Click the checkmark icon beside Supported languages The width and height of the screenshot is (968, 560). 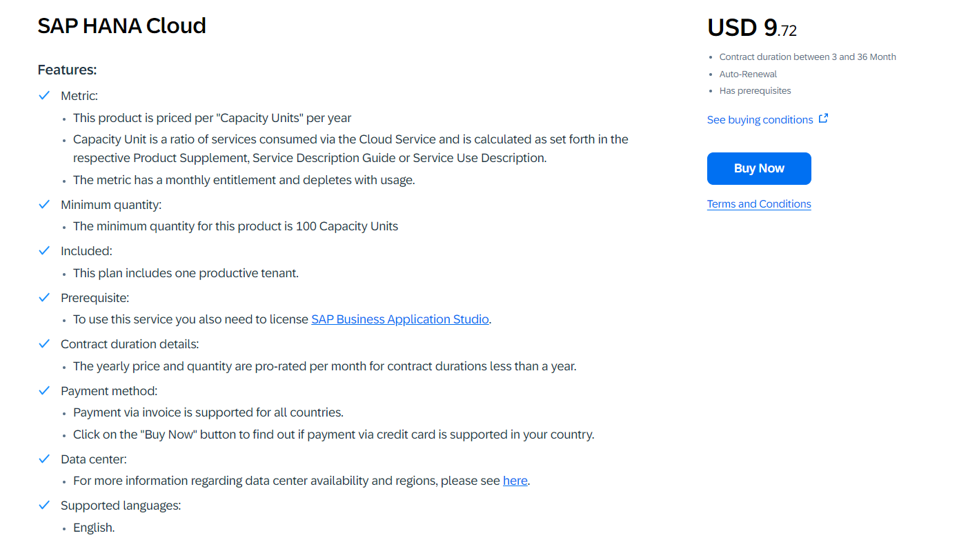[44, 505]
